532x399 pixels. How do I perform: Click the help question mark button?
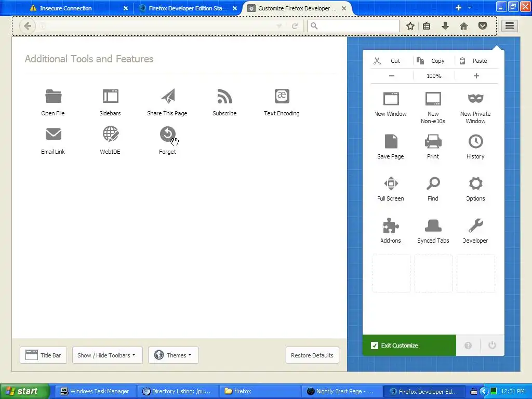468,345
